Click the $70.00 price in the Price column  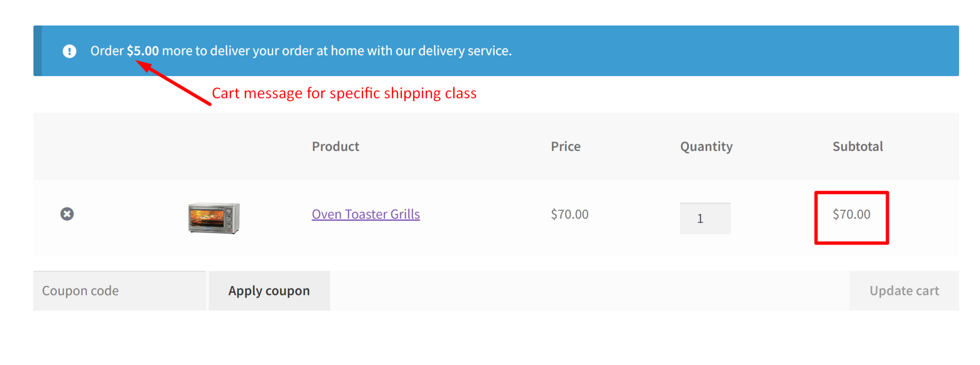click(x=569, y=214)
